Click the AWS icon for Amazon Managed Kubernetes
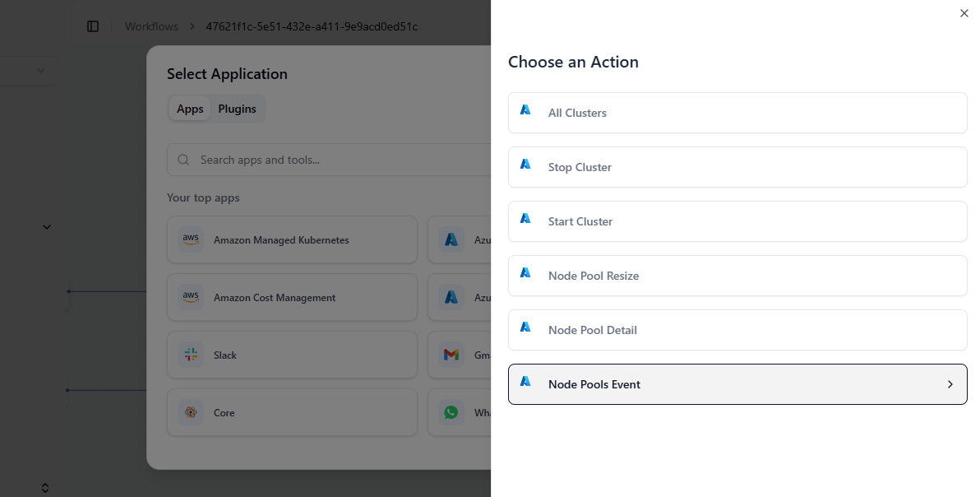The height and width of the screenshot is (497, 980). pyautogui.click(x=191, y=240)
